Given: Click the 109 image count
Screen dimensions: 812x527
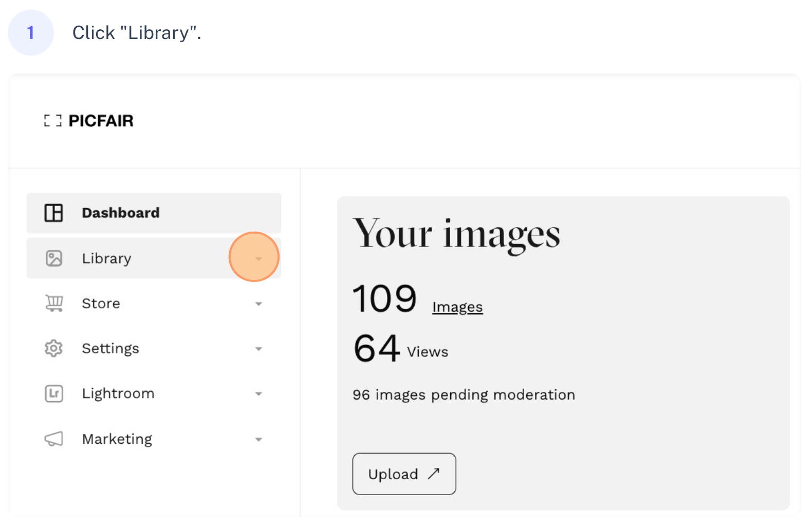Looking at the screenshot, I should [384, 298].
